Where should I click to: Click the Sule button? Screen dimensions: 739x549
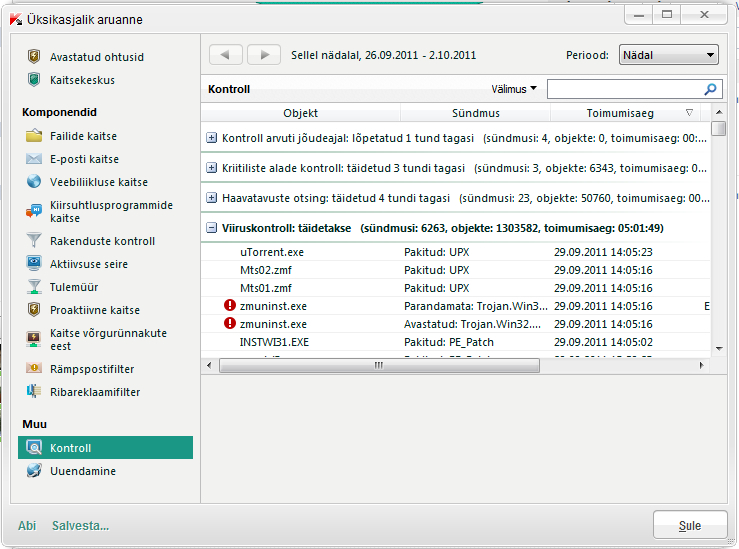689,525
